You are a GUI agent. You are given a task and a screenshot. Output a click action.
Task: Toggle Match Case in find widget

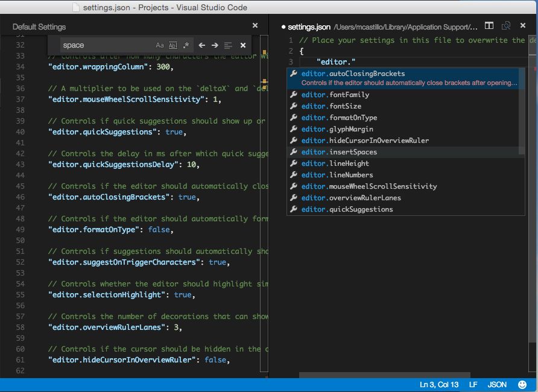point(160,45)
